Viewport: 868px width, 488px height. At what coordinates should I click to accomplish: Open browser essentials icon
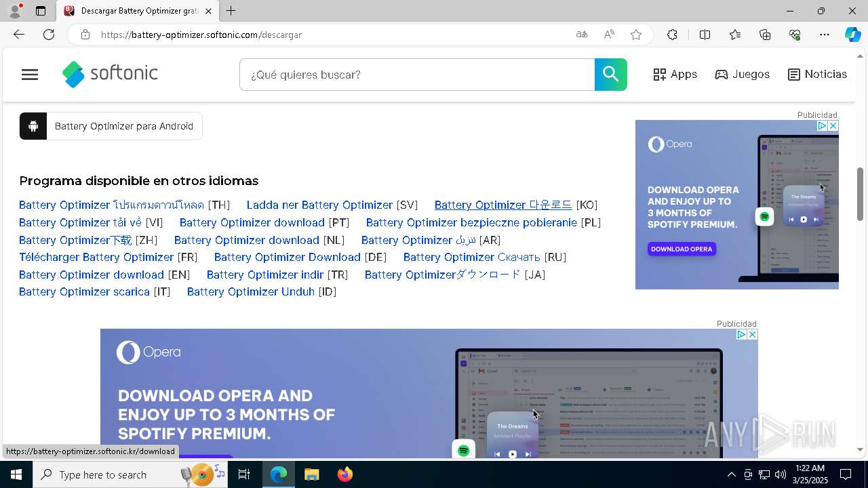(x=795, y=35)
